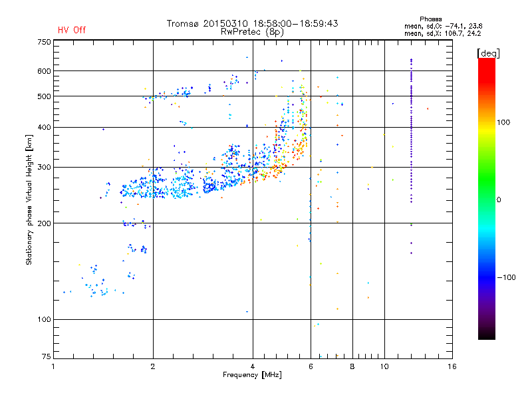Pick the blue colorbar band near -100

486,277
